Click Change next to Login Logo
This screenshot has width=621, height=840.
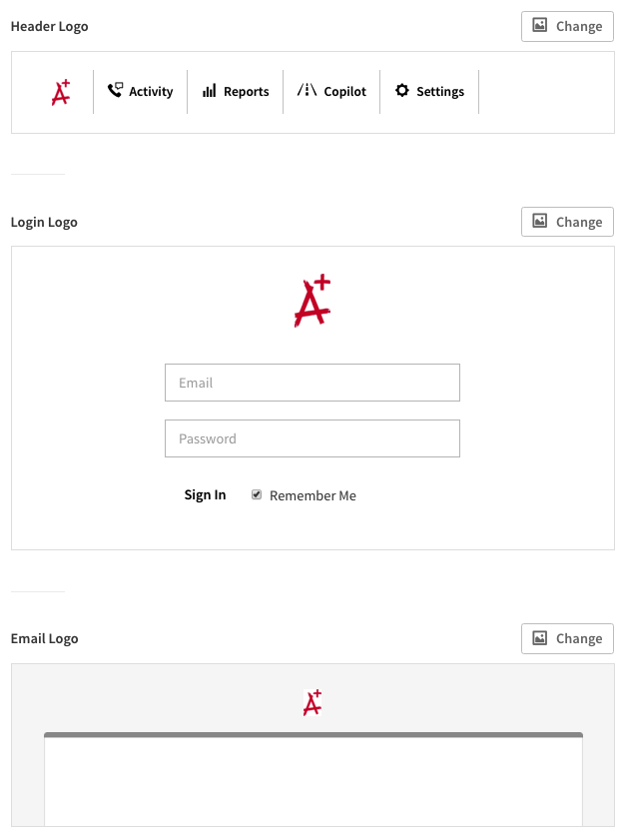coord(567,222)
